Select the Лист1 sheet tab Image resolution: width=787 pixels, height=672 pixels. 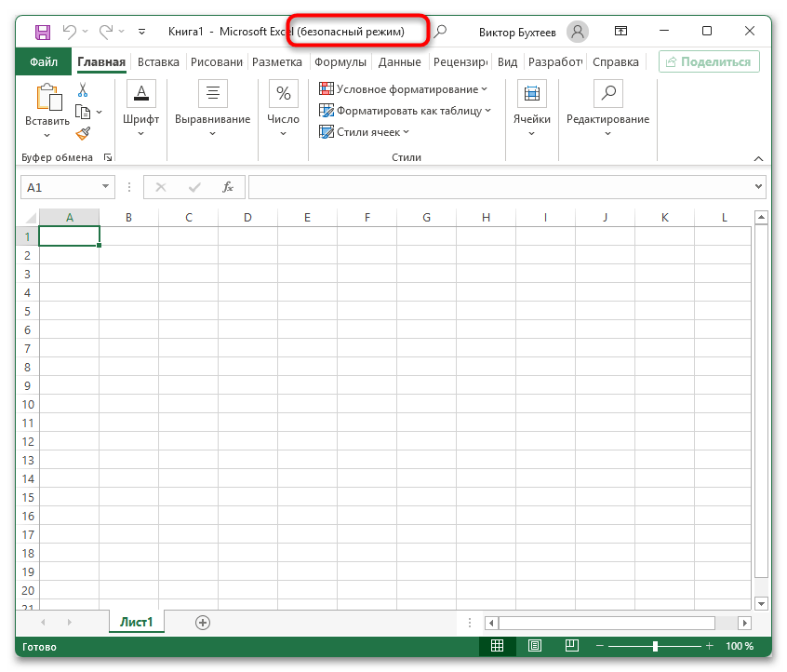137,623
